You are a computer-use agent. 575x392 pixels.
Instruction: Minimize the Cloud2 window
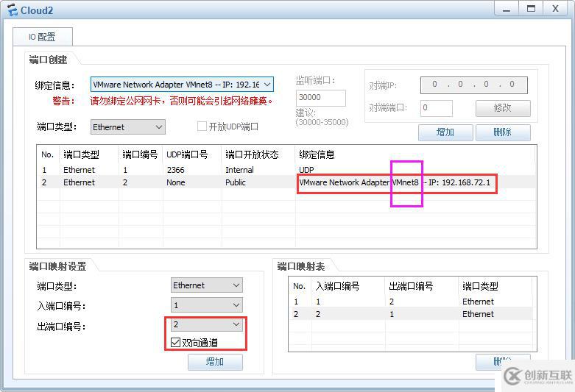coord(507,9)
